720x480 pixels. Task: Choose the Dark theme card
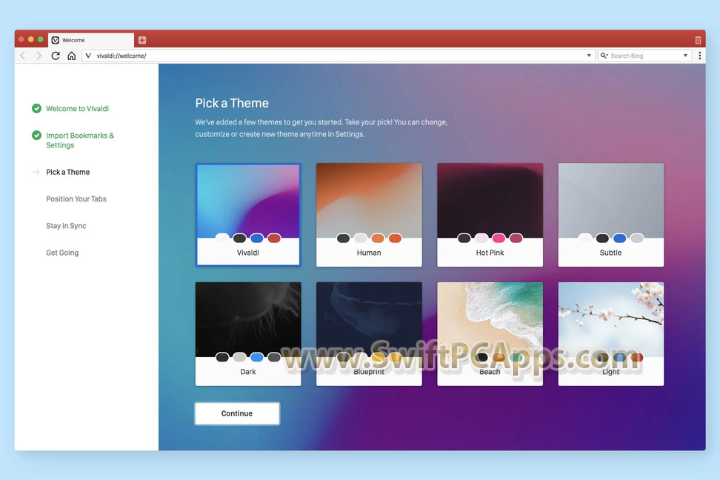coord(248,334)
